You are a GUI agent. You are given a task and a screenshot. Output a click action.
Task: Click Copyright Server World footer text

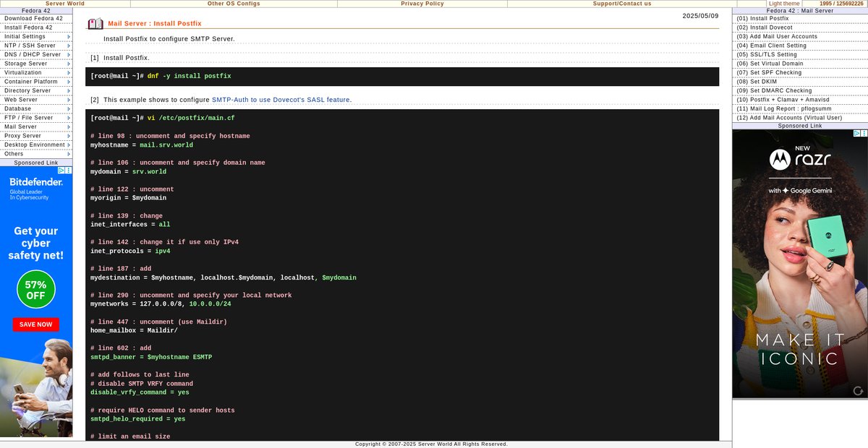pyautogui.click(x=431, y=444)
